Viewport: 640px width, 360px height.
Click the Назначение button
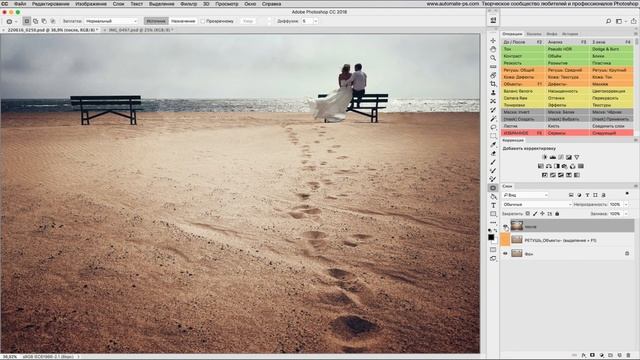182,21
